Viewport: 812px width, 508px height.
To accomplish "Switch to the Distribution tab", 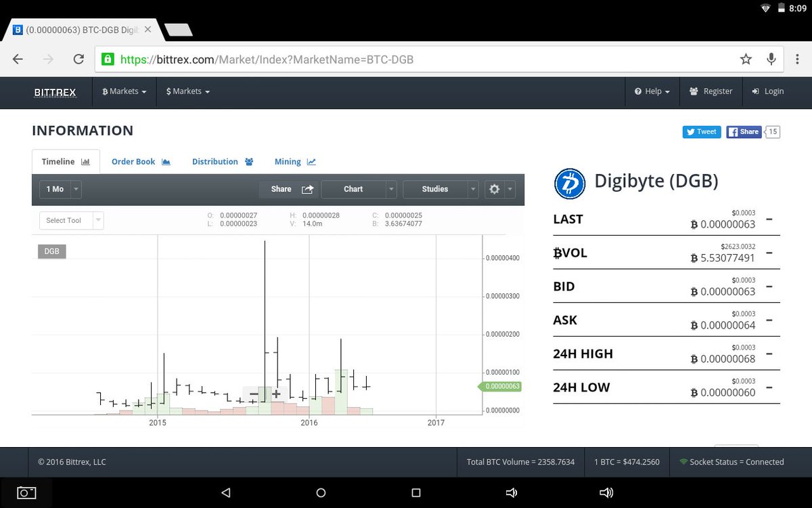I will pyautogui.click(x=223, y=161).
